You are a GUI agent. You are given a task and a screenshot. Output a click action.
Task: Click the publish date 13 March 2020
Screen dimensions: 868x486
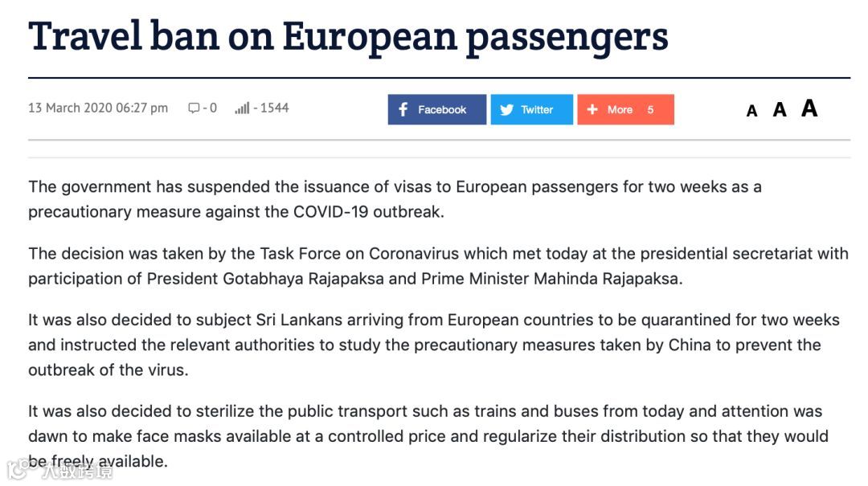click(70, 108)
